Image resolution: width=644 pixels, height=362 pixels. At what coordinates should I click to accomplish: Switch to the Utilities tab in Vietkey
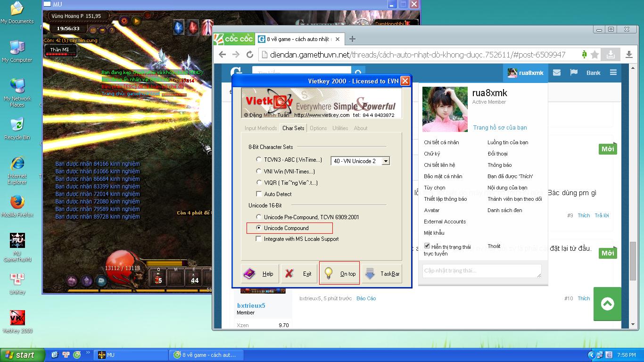point(340,128)
